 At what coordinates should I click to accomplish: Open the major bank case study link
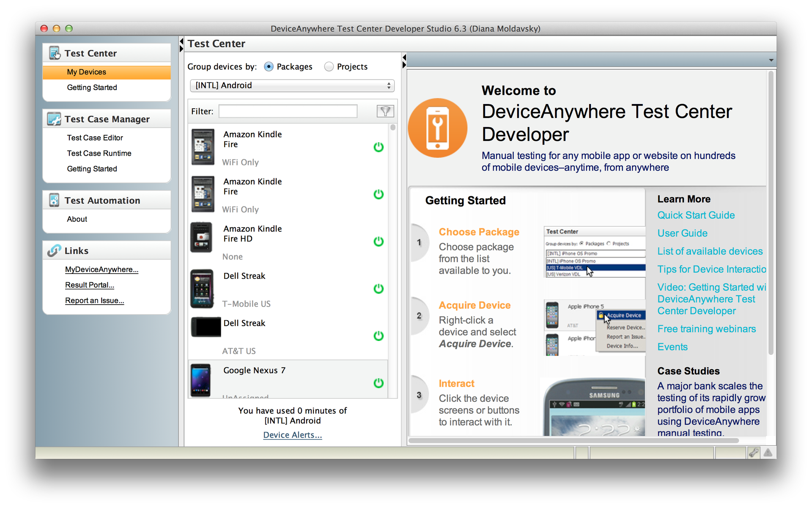(711, 409)
